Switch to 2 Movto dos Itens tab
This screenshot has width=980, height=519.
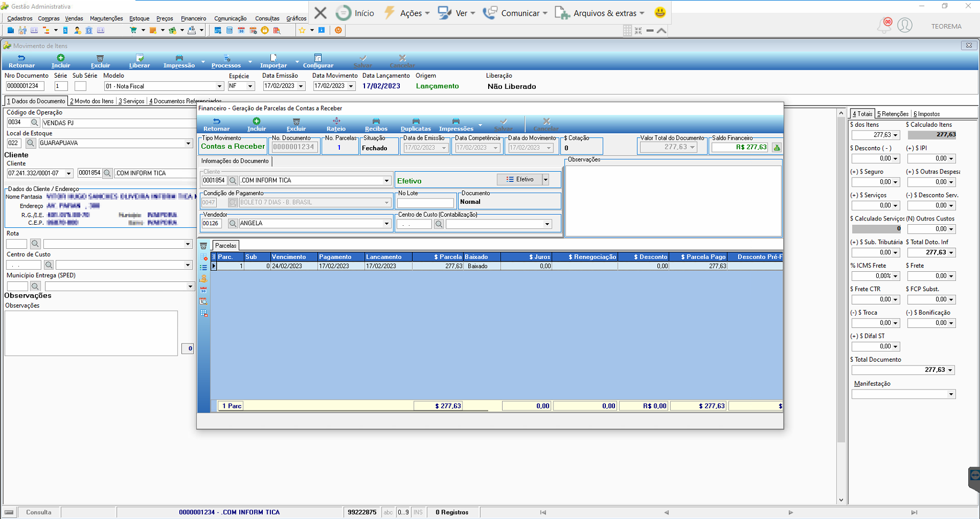point(92,101)
